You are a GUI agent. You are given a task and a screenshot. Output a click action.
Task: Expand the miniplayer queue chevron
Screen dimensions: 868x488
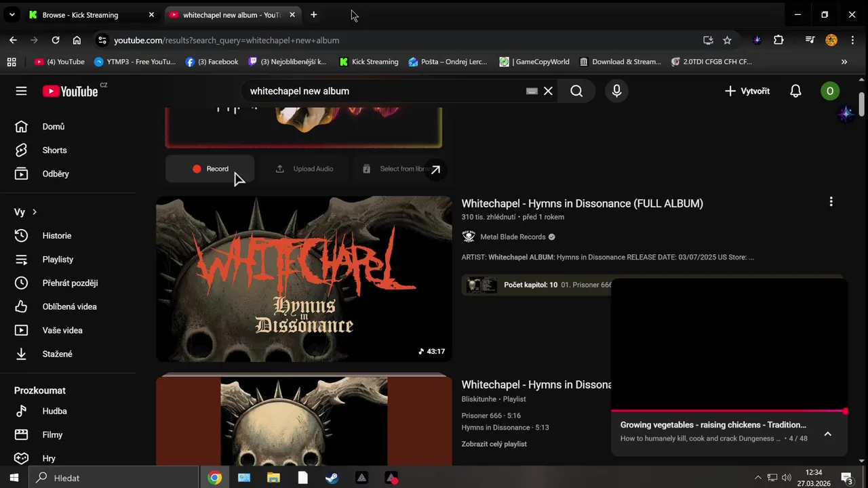(827, 434)
